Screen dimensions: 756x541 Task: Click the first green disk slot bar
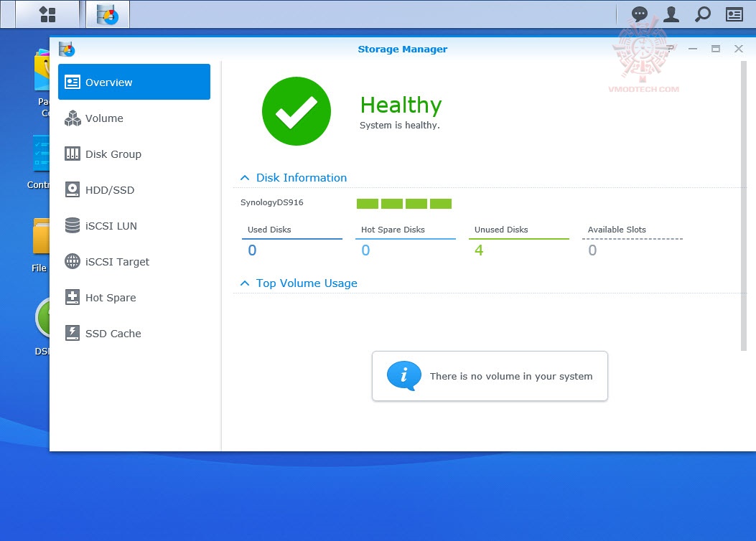click(368, 204)
